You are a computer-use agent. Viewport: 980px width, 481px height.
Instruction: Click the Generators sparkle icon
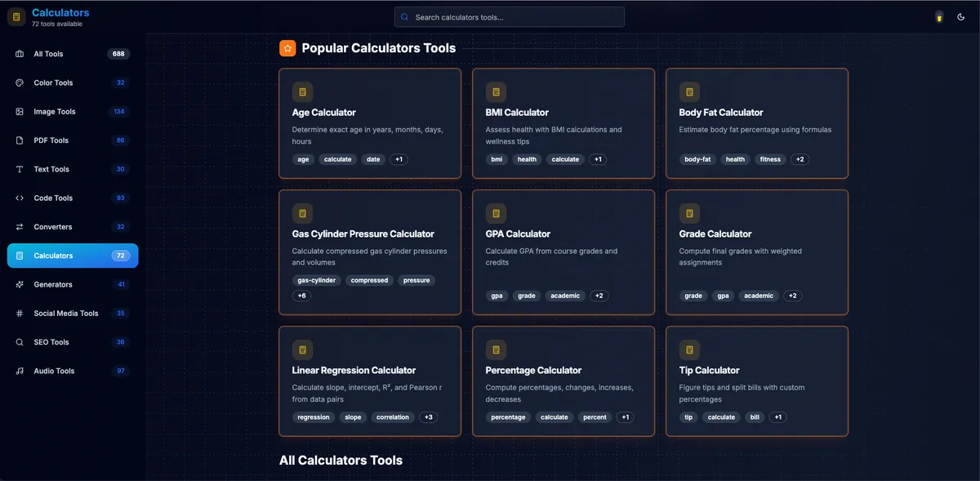point(20,285)
